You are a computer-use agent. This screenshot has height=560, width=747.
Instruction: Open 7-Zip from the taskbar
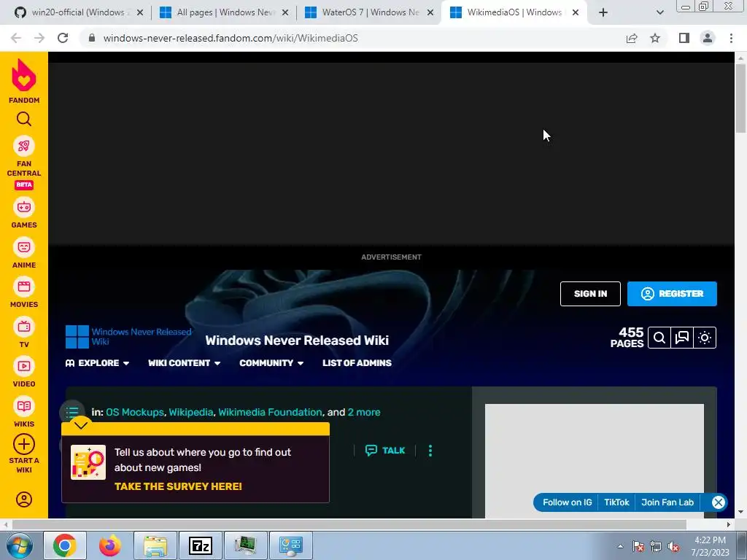click(x=201, y=545)
